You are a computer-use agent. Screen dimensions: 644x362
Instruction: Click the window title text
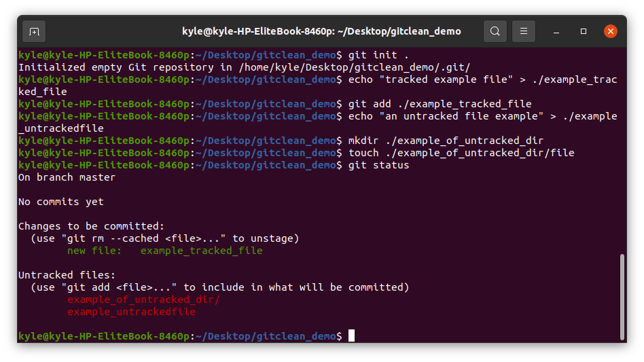pyautogui.click(x=321, y=32)
